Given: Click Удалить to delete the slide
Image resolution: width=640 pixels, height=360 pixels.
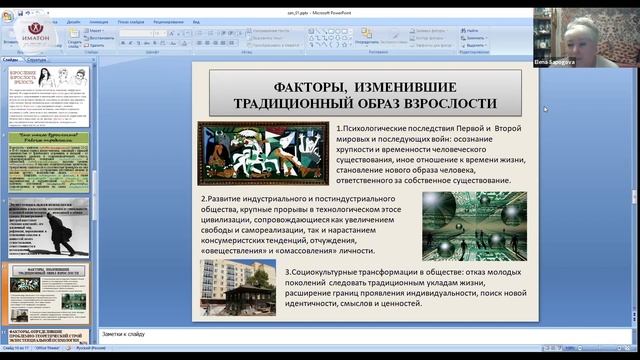Looking at the screenshot, I should [x=94, y=45].
